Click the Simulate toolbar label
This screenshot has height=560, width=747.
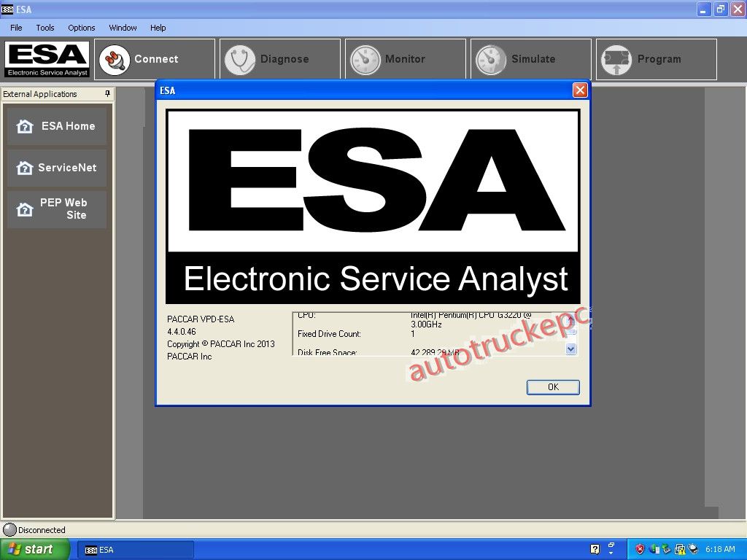tap(533, 59)
